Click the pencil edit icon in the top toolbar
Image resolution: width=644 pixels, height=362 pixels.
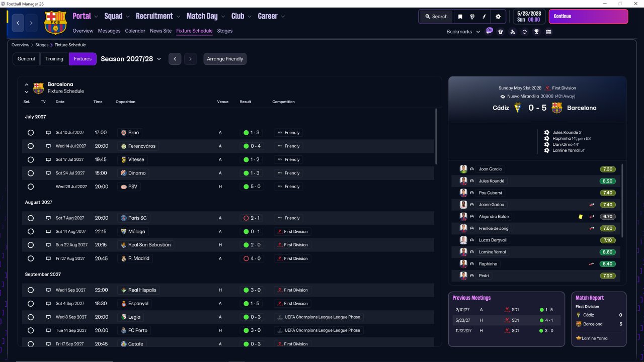(x=485, y=17)
